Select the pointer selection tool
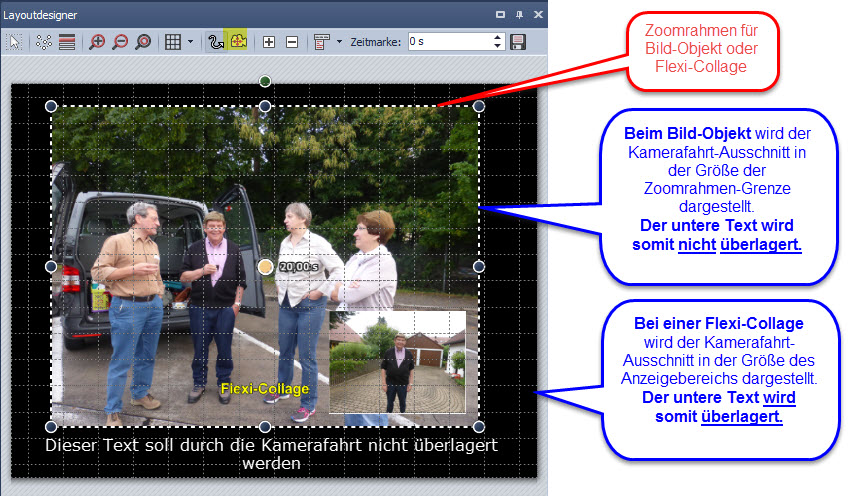The image size is (863, 496). point(15,42)
